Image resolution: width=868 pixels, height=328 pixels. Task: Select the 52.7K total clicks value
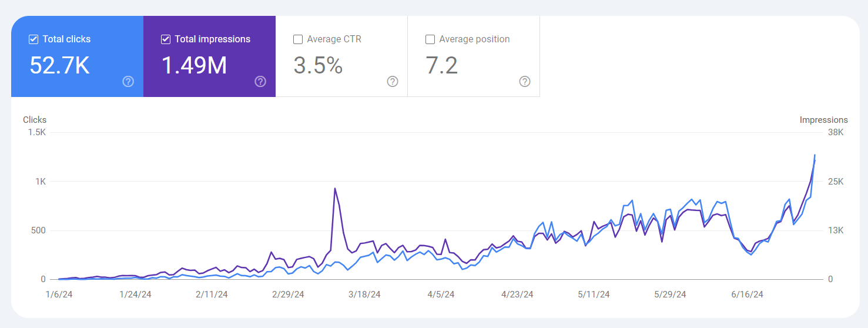[x=59, y=65]
